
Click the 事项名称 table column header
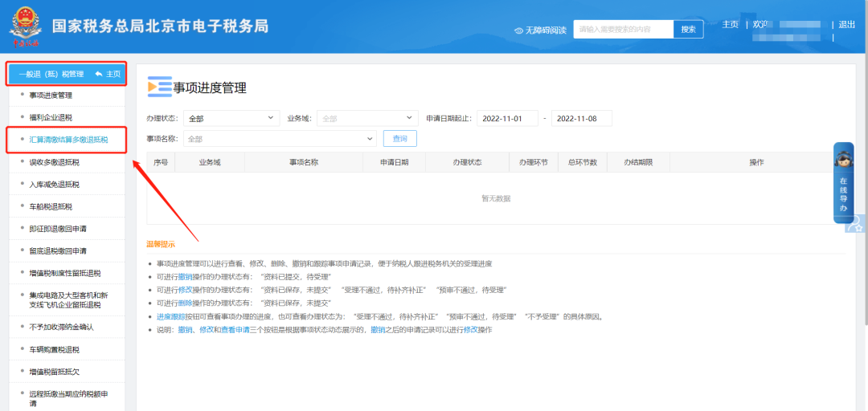(x=303, y=163)
